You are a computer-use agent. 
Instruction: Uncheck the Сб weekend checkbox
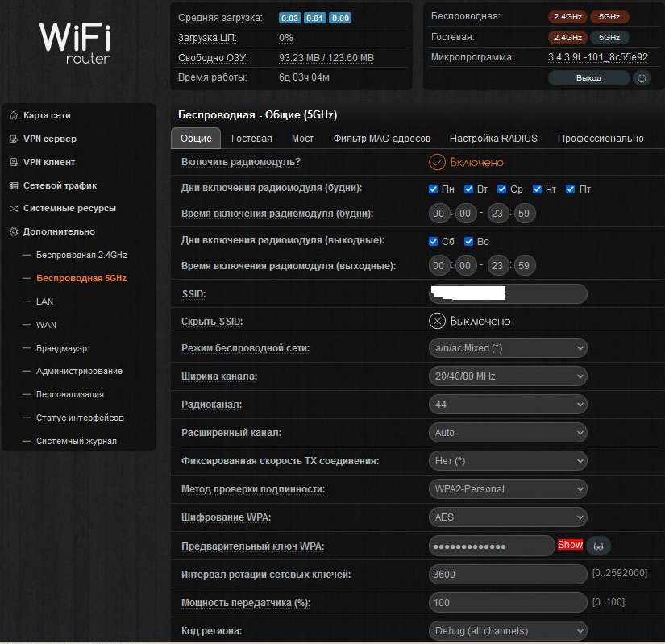pyautogui.click(x=434, y=242)
